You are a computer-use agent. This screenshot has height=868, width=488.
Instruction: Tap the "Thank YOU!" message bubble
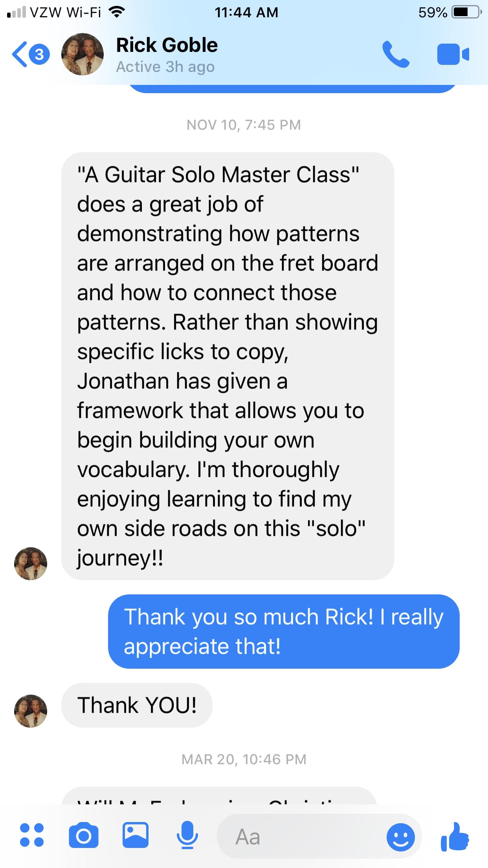point(137,705)
